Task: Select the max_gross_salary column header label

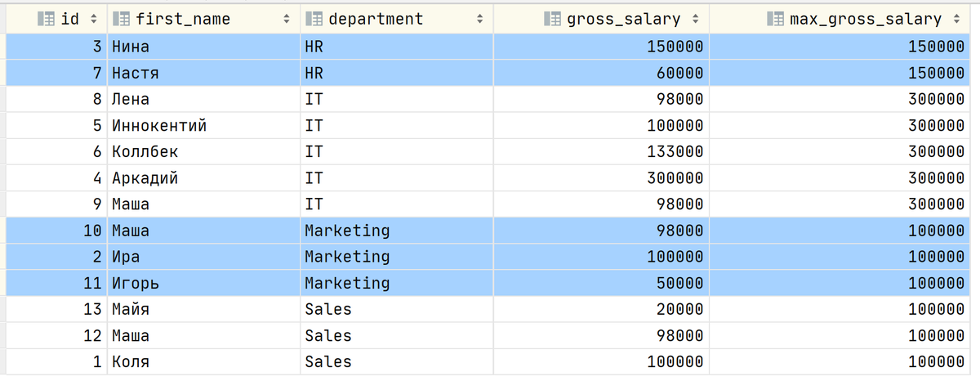Action: [866, 19]
